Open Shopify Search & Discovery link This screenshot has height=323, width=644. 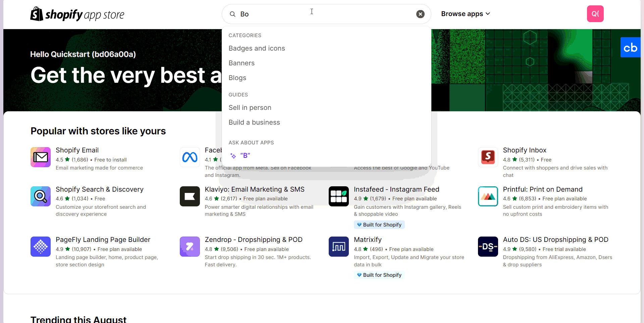(x=100, y=189)
